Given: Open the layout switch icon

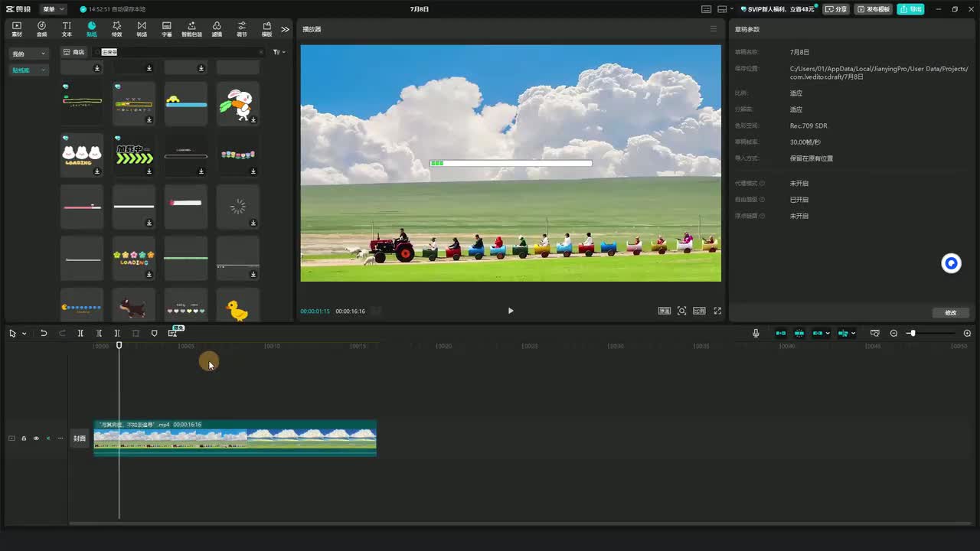Looking at the screenshot, I should pyautogui.click(x=721, y=9).
